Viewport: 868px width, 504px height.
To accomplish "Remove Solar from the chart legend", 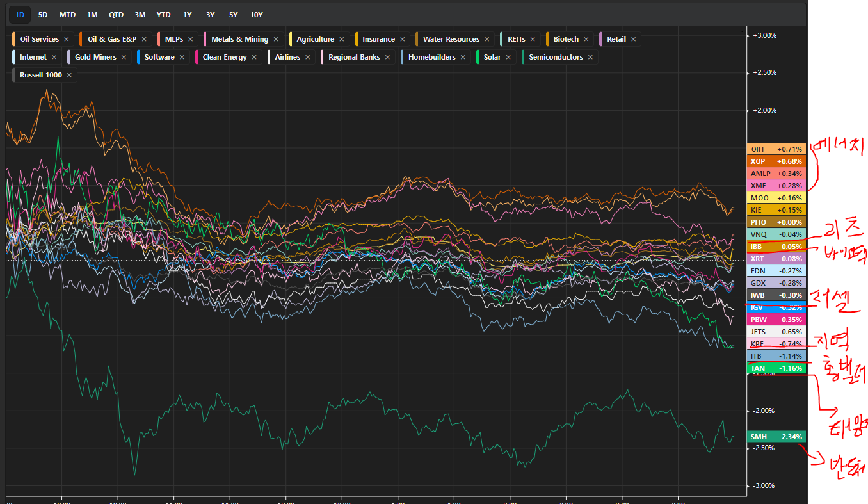I will [x=508, y=57].
